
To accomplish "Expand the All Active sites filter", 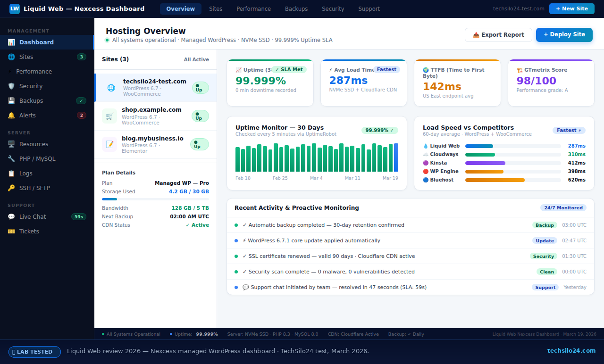I will [x=197, y=59].
